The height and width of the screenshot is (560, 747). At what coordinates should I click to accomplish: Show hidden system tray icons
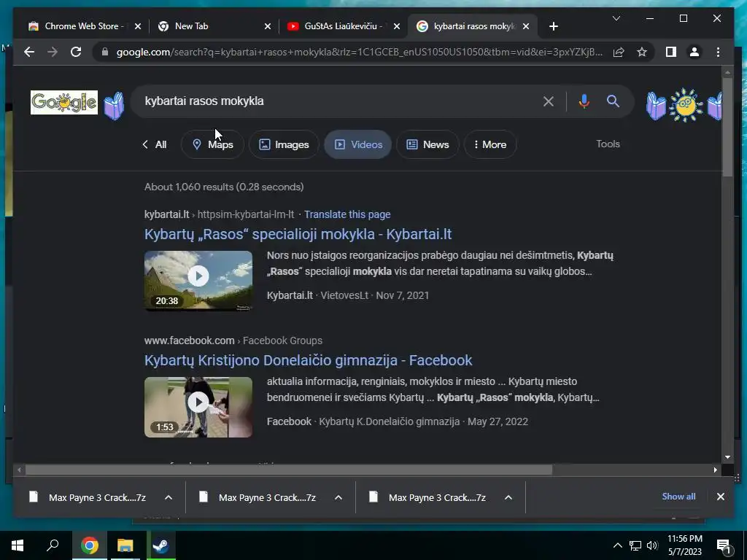[617, 545]
